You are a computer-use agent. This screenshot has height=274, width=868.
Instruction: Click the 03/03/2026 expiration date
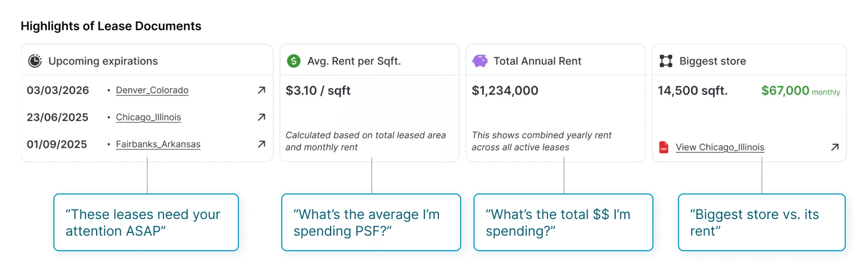pyautogui.click(x=58, y=91)
